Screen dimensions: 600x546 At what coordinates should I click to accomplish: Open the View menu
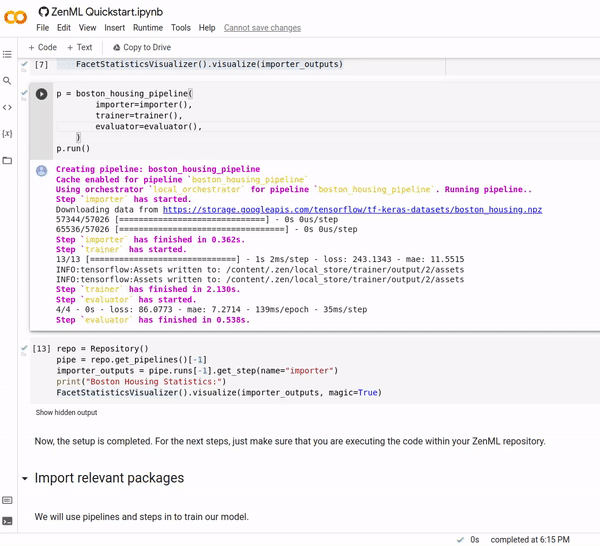(x=87, y=28)
